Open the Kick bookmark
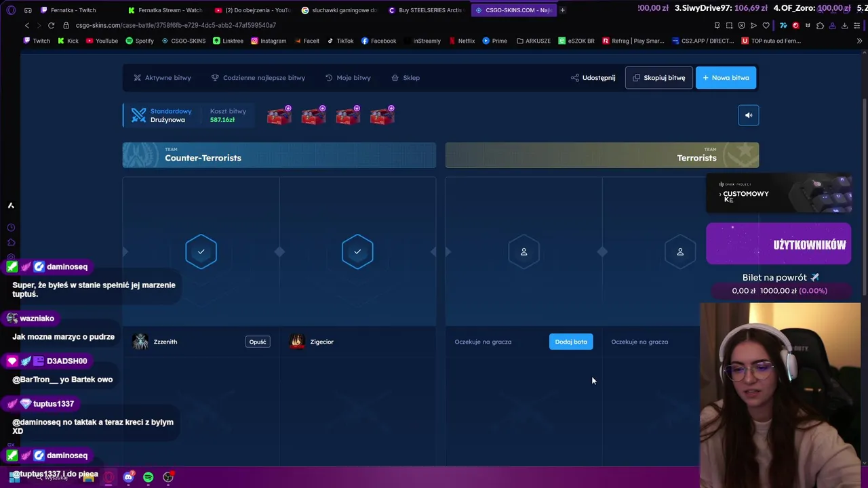 68,41
